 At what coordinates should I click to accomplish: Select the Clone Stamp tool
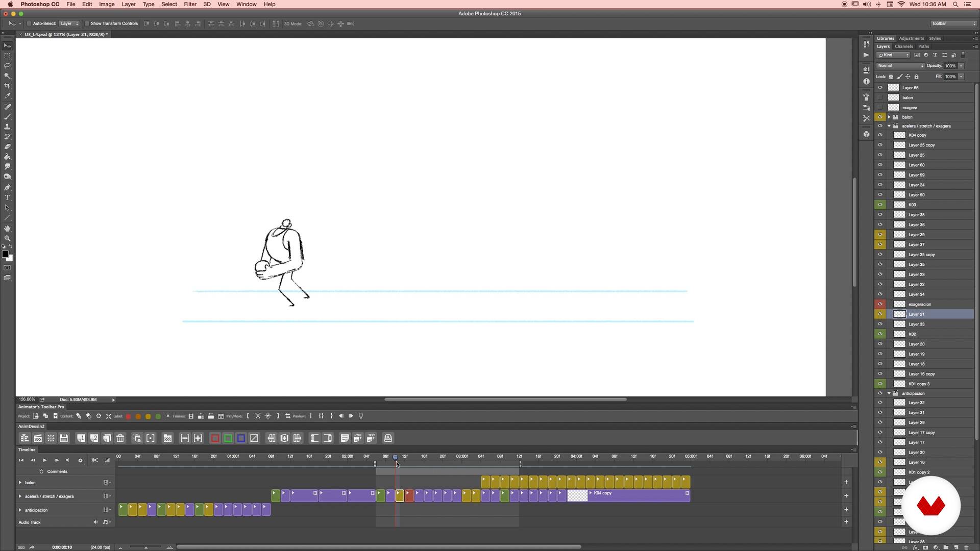point(8,127)
